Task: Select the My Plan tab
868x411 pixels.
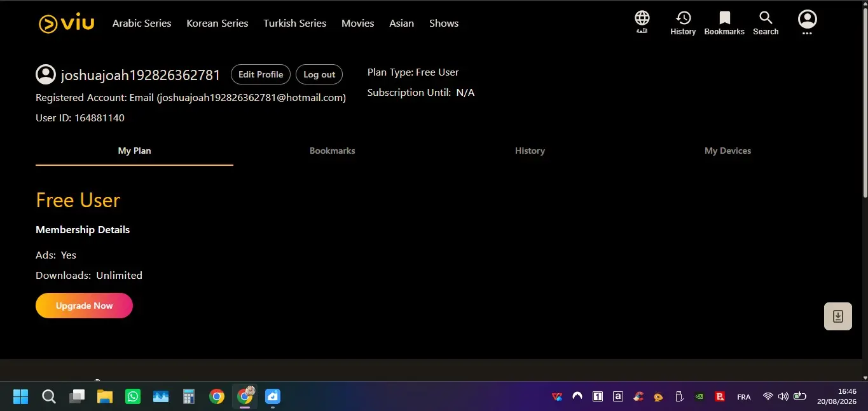Action: [134, 151]
